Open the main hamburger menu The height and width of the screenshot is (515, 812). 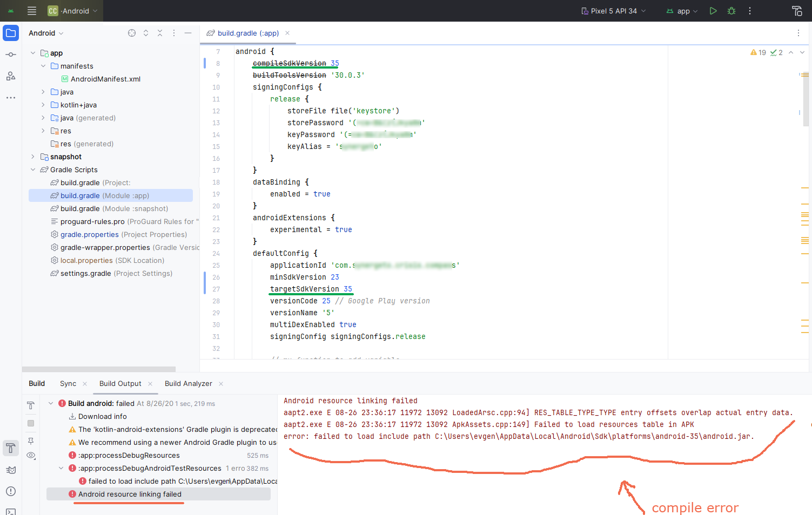click(32, 11)
